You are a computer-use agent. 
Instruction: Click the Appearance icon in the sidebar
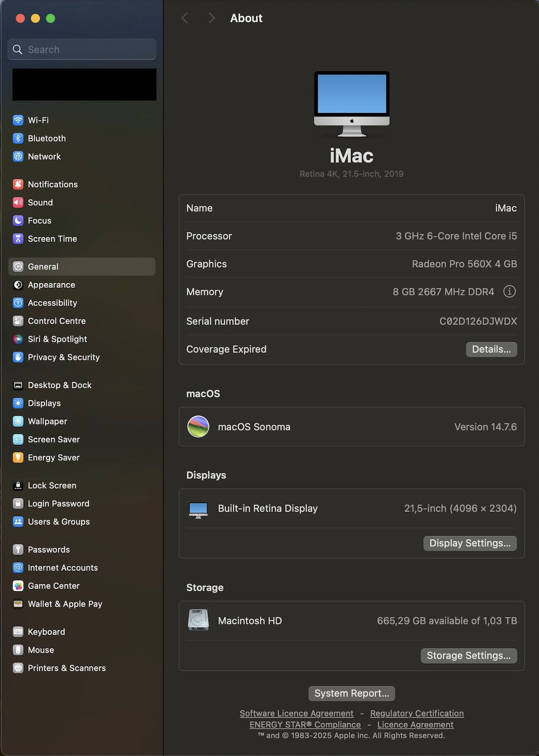pyautogui.click(x=18, y=284)
